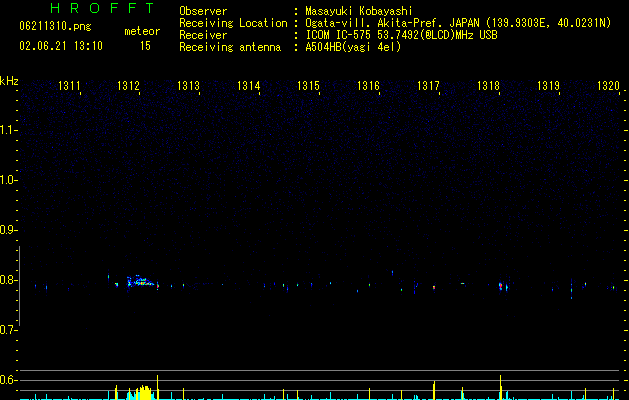This screenshot has width=629, height=400.
Task: Click the 1318 time axis marker
Action: point(488,85)
